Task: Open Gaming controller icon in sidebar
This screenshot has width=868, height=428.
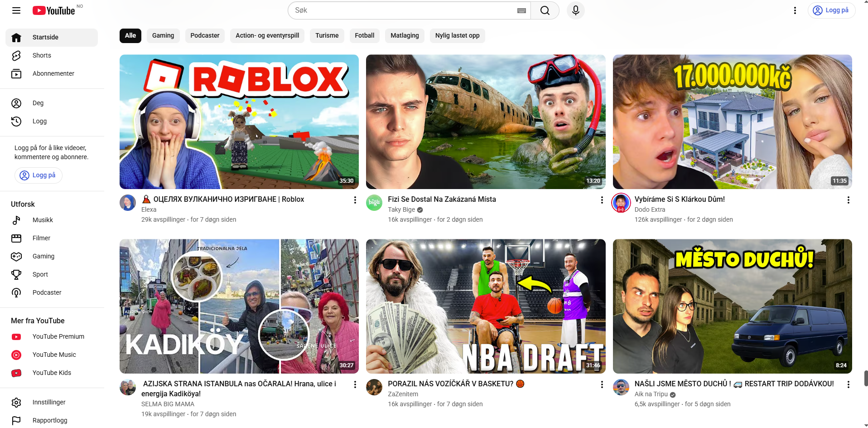Action: coord(16,257)
